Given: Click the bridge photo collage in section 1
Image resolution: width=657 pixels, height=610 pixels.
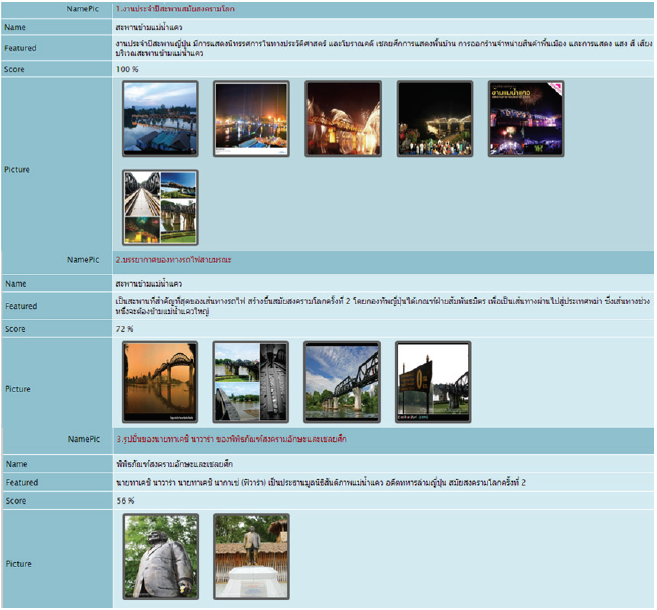Looking at the screenshot, I should tap(160, 208).
